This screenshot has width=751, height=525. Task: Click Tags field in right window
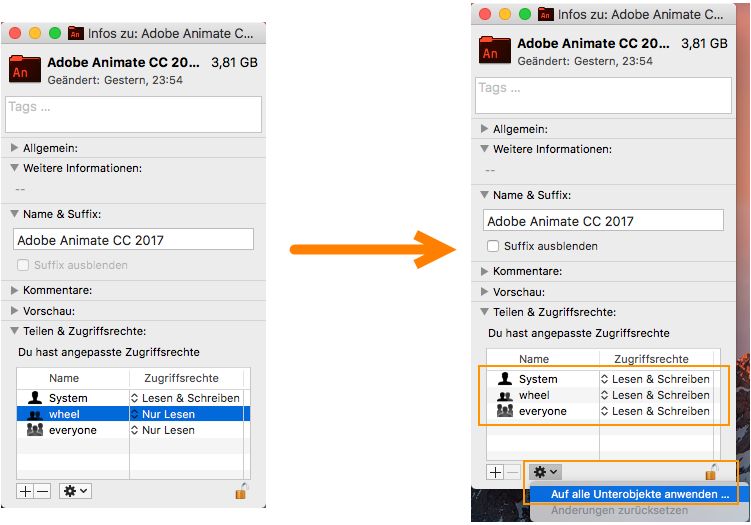[x=603, y=95]
